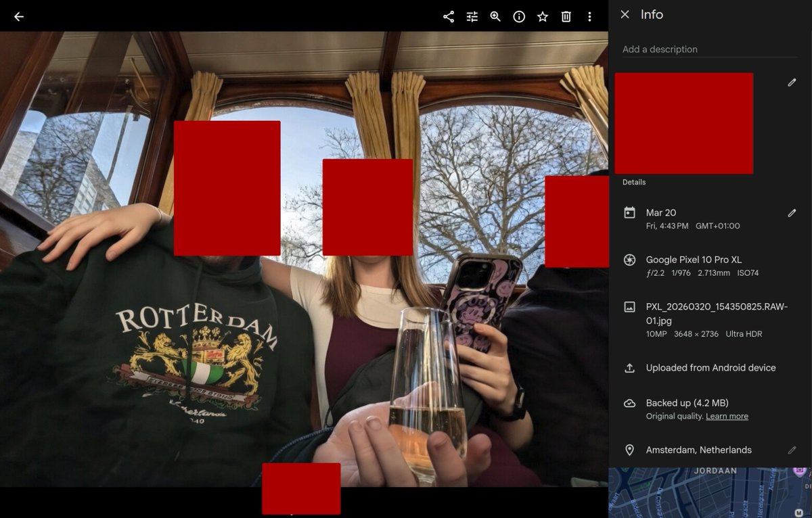
Task: Delete photo with trash icon
Action: point(566,17)
